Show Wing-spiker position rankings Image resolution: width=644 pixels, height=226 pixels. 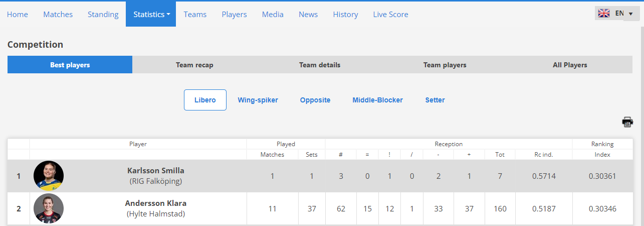258,100
